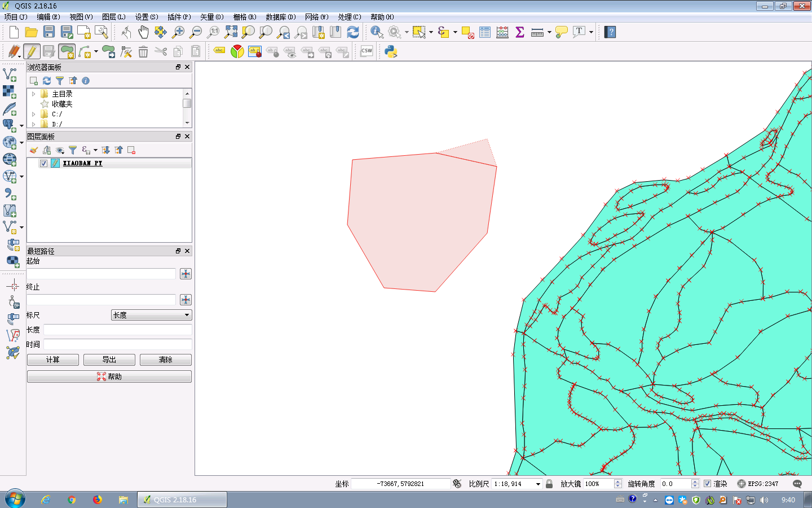Click the 计算 button
Viewport: 812px width, 508px height.
click(x=53, y=360)
